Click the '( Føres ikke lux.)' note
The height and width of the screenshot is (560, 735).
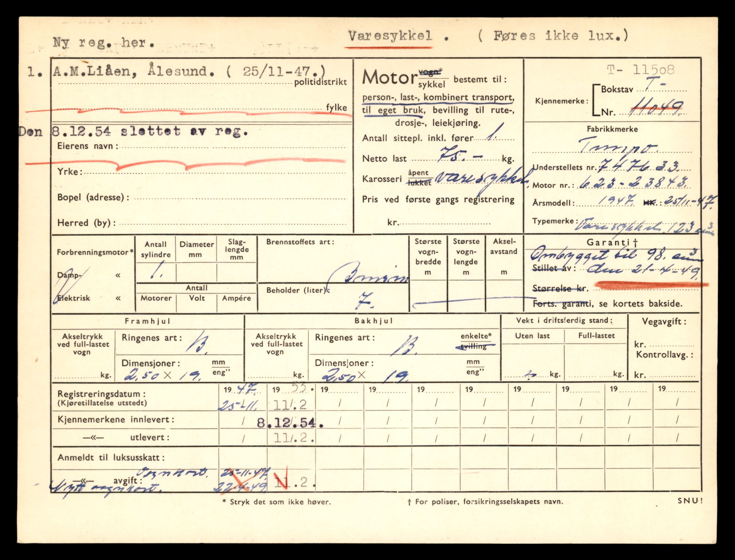click(x=553, y=36)
